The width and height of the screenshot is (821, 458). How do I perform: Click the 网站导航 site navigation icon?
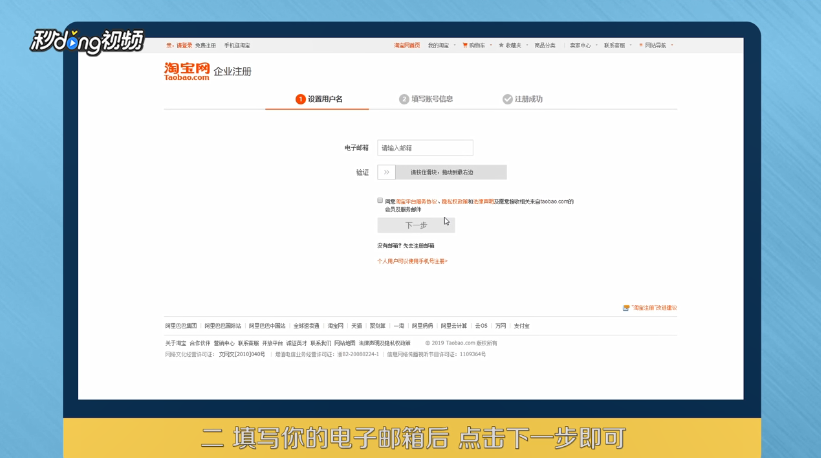641,46
